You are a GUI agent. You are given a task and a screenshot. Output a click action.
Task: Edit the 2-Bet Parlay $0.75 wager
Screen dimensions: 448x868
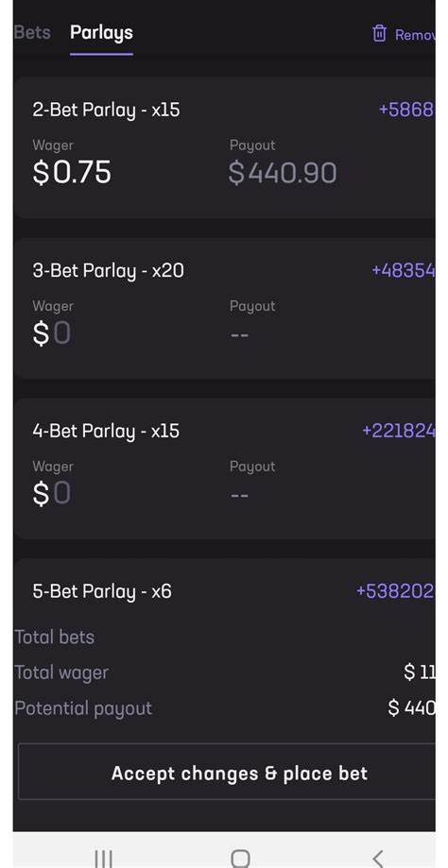(72, 172)
